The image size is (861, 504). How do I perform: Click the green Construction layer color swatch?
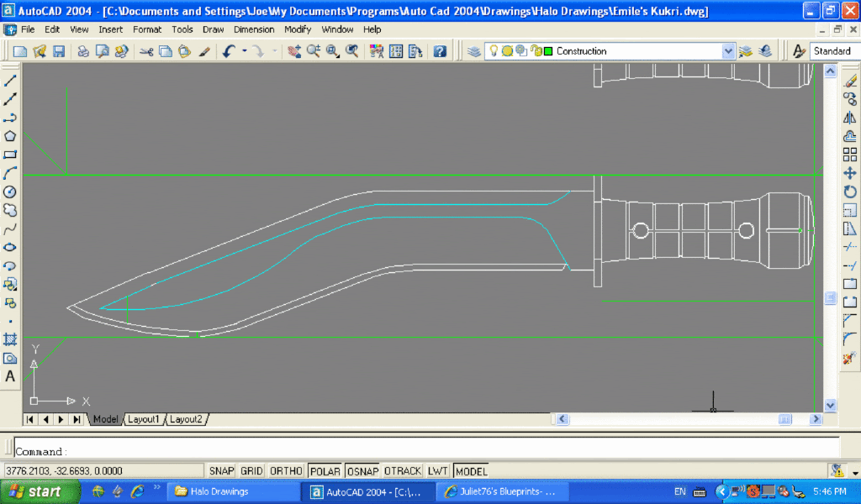548,51
